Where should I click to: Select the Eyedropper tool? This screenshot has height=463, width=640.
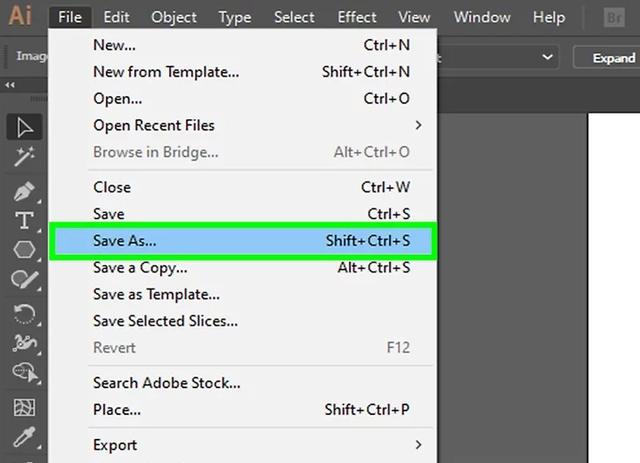coord(24,438)
